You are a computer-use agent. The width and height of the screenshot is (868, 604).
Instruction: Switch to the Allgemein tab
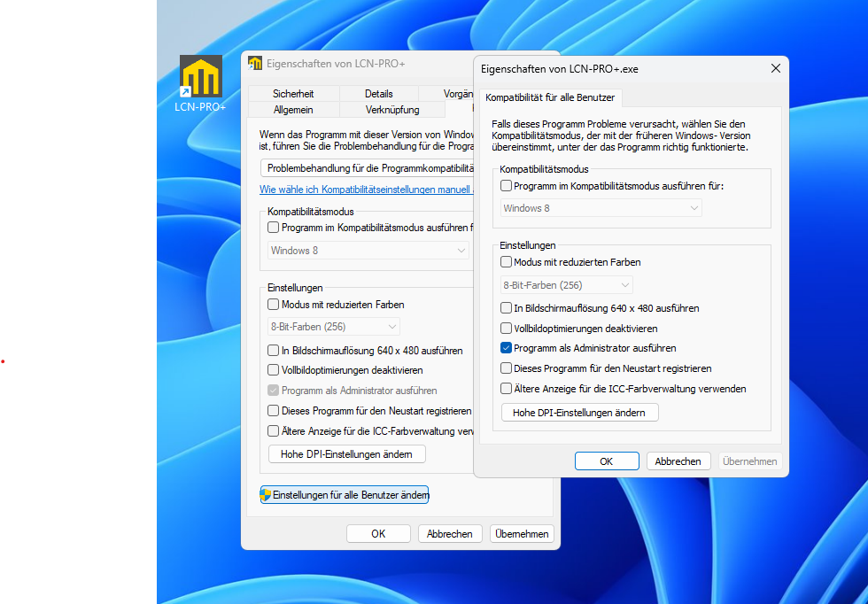293,110
